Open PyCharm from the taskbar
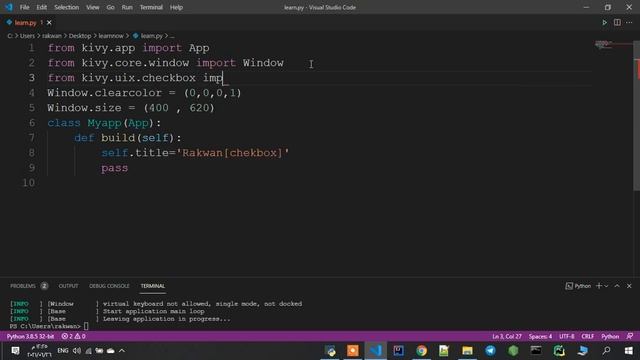The height and width of the screenshot is (360, 640). point(559,351)
